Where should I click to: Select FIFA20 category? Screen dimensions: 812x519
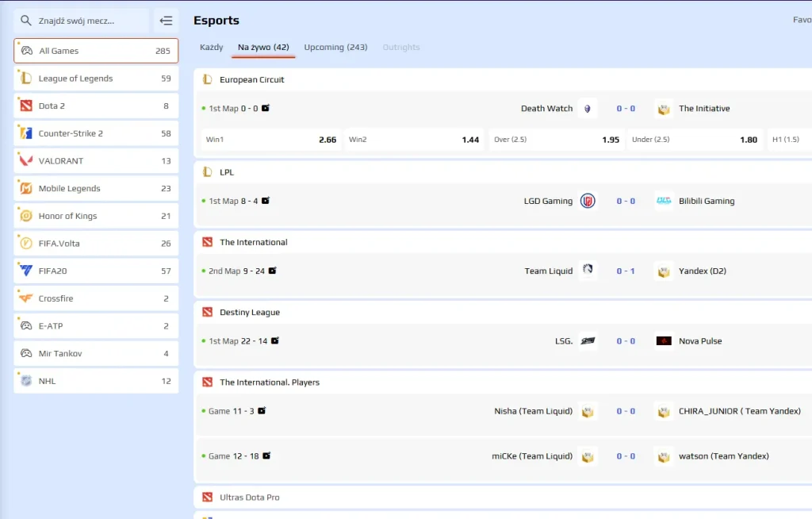point(96,271)
